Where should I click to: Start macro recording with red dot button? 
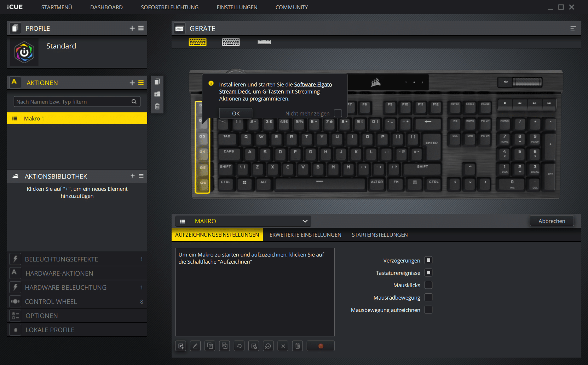321,346
